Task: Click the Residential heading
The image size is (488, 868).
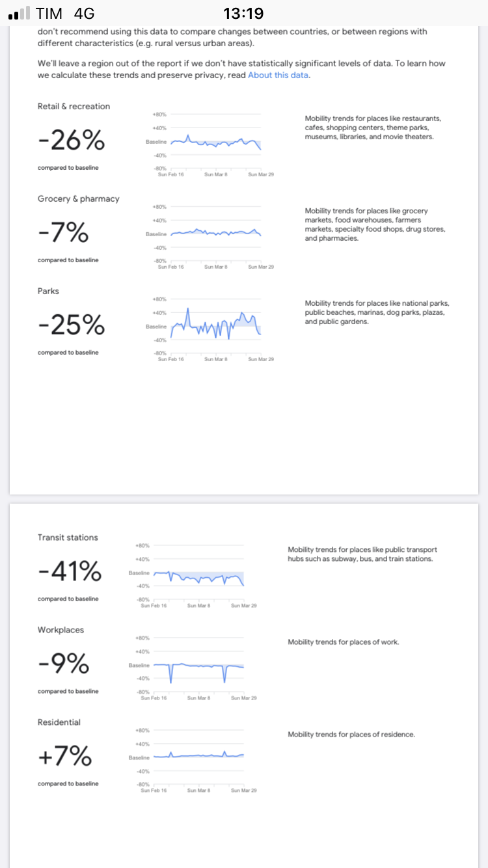Action: click(x=59, y=722)
